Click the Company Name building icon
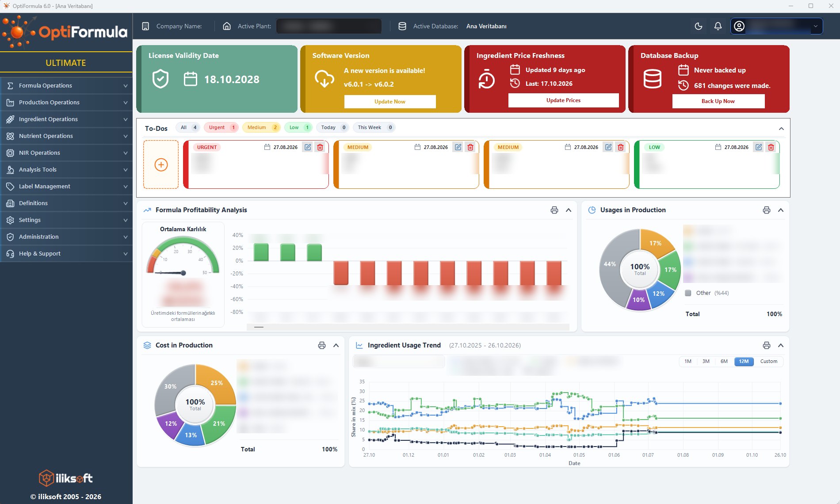Screen dimensions: 840x504 145,26
